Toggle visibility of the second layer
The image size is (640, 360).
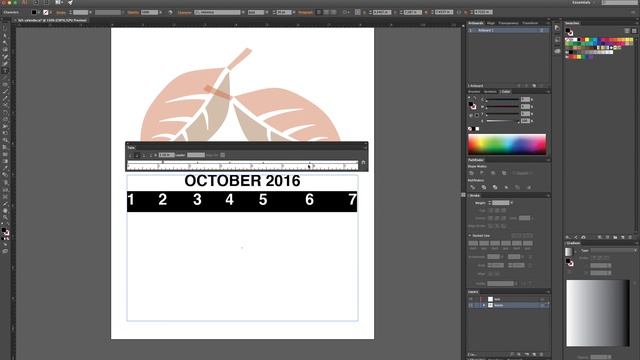(471, 305)
